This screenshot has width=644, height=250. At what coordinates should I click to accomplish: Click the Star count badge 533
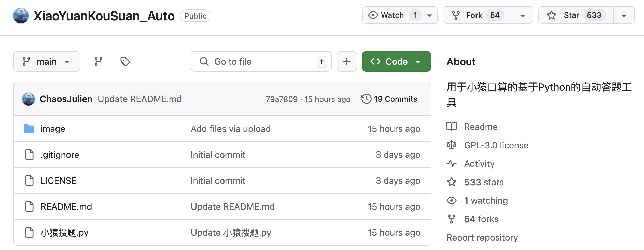tap(594, 15)
